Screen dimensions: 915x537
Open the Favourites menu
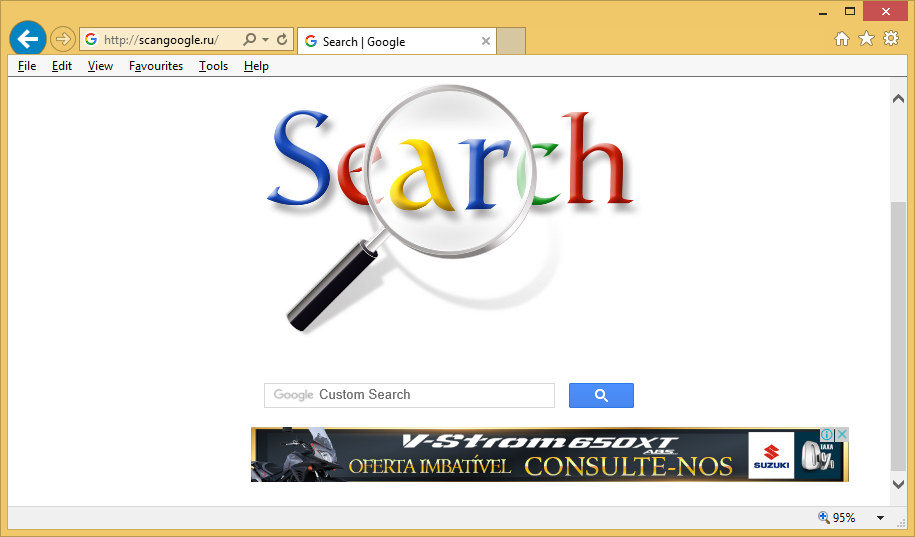[156, 66]
